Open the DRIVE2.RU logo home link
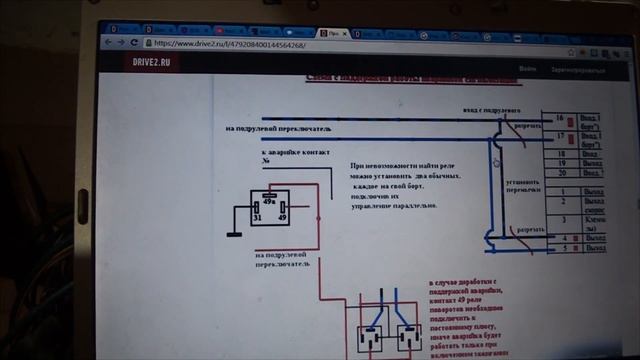The width and height of the screenshot is (640, 360). [151, 62]
